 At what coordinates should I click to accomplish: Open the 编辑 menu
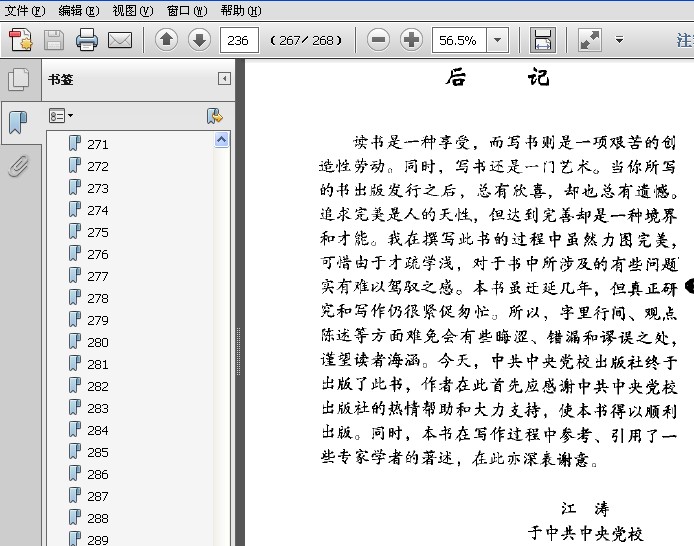pyautogui.click(x=78, y=10)
